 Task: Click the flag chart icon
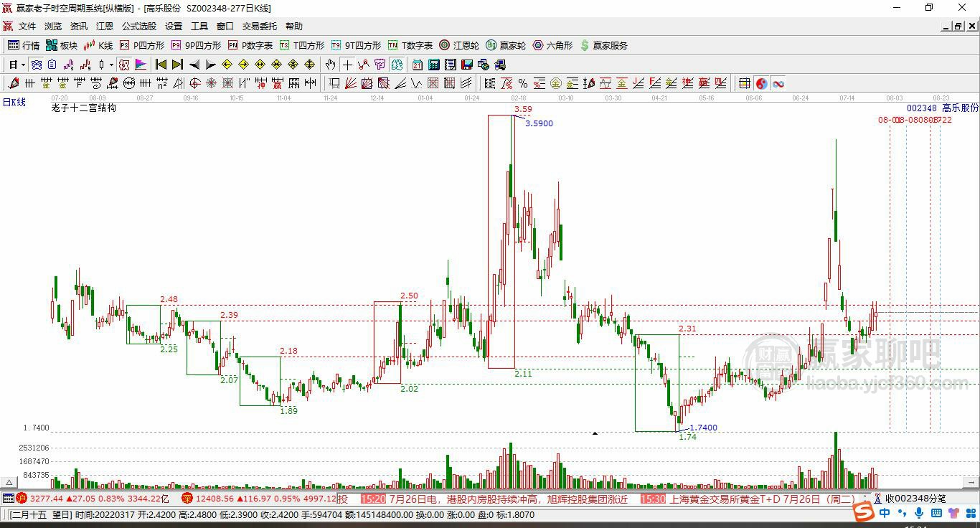[x=141, y=65]
